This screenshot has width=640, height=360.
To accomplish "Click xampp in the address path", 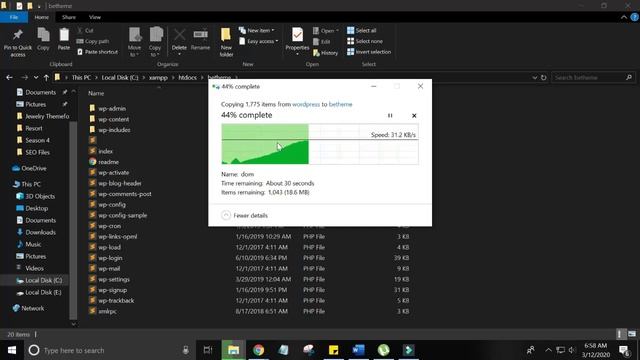I will click(158, 78).
